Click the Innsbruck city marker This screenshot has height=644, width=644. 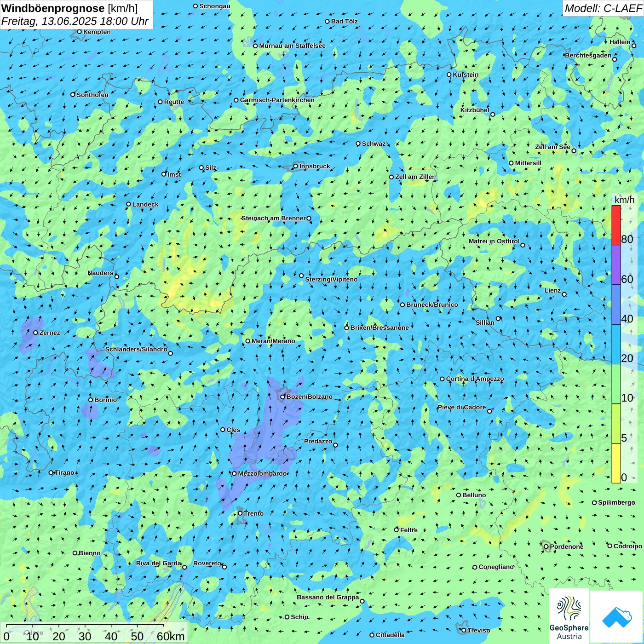295,166
